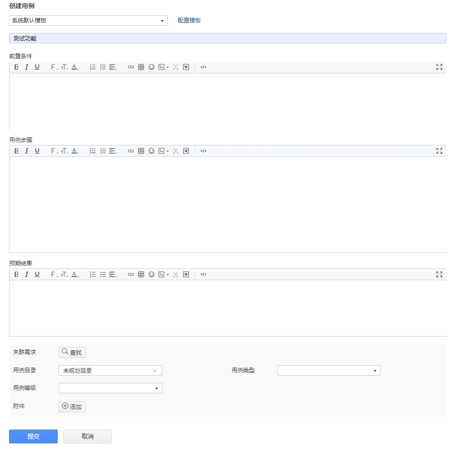Insert bullet list in 前置条件 editor
Image resolution: width=476 pixels, height=451 pixels.
[x=103, y=67]
